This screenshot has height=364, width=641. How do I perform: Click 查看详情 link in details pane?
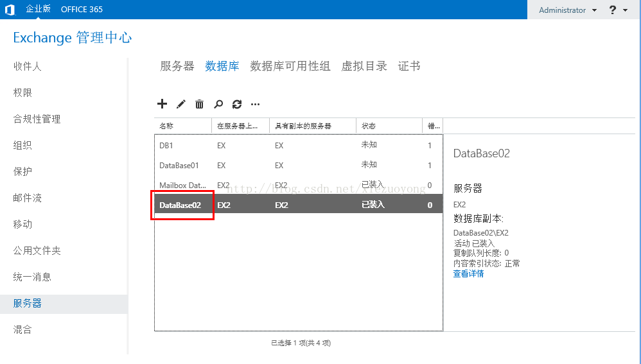point(468,273)
